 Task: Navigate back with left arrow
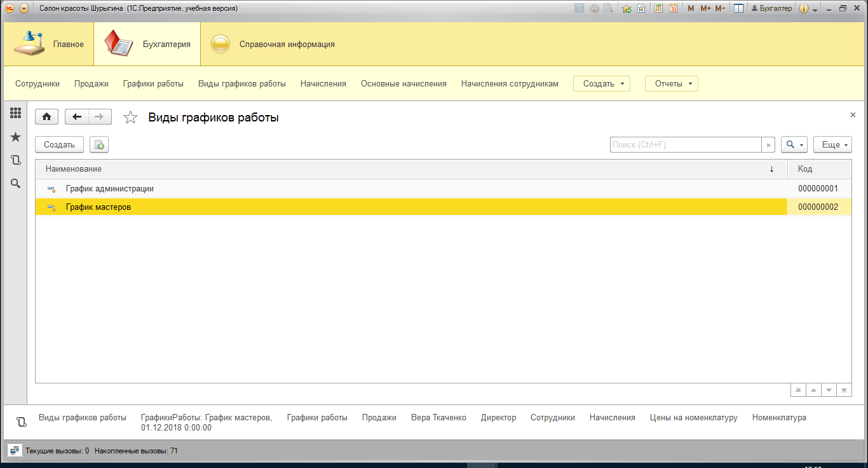click(x=77, y=117)
